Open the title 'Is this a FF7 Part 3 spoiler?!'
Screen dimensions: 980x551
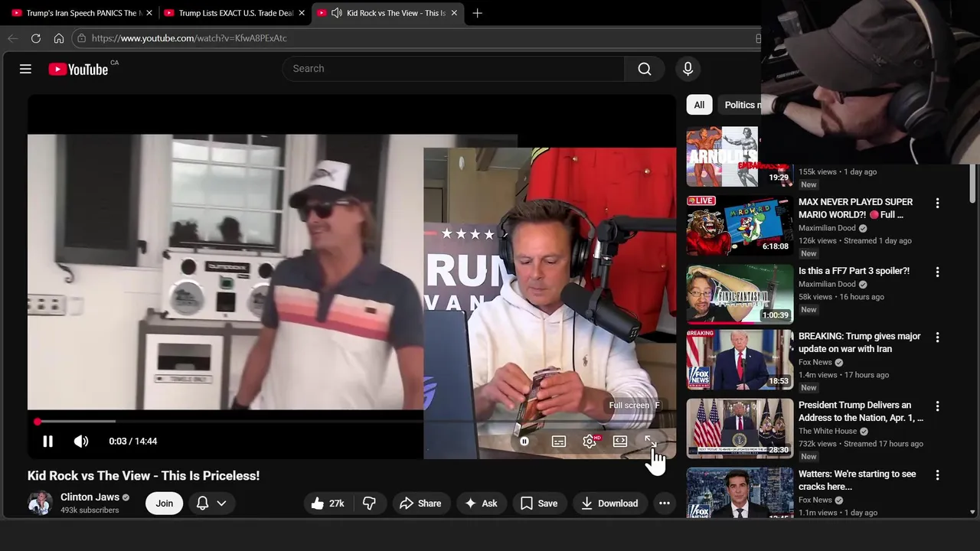click(854, 271)
